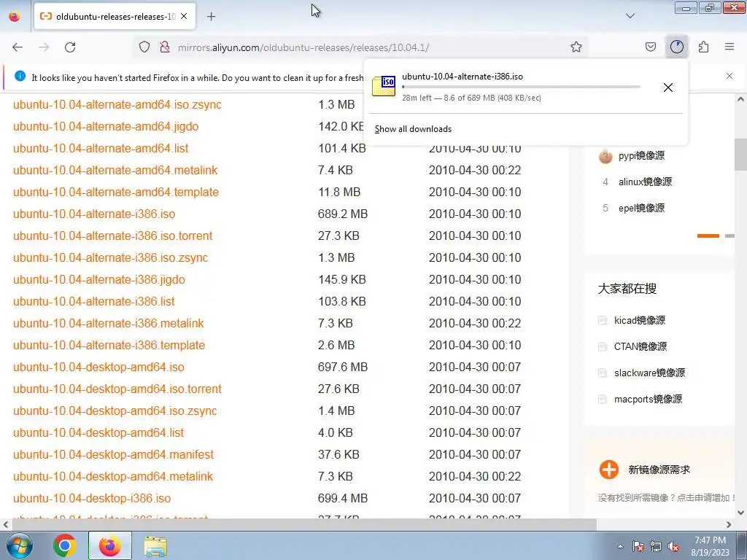The height and width of the screenshot is (560, 747).
Task: Download ubuntu-10.04-alternate-i386.iso from list
Action: (x=94, y=214)
